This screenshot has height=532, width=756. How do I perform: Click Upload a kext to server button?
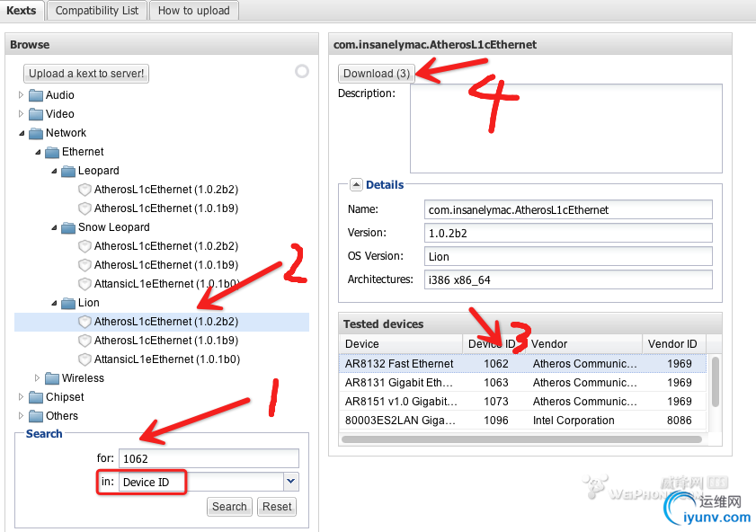(86, 74)
